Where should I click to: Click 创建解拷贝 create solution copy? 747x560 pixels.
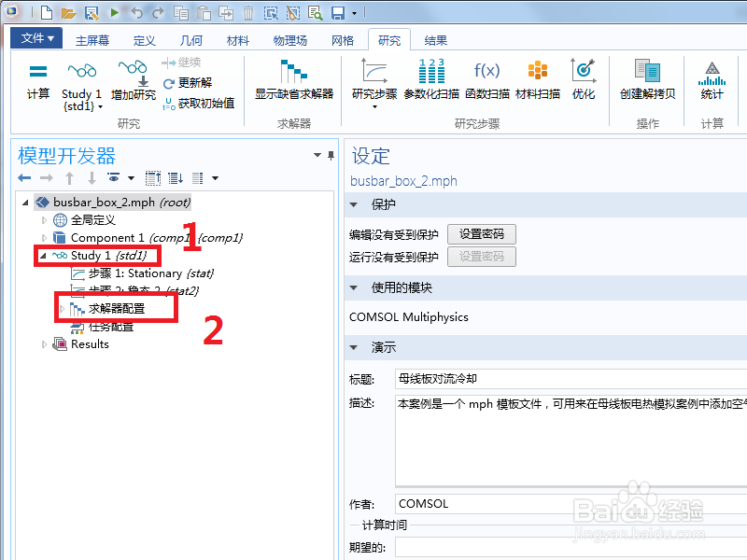pyautogui.click(x=647, y=79)
